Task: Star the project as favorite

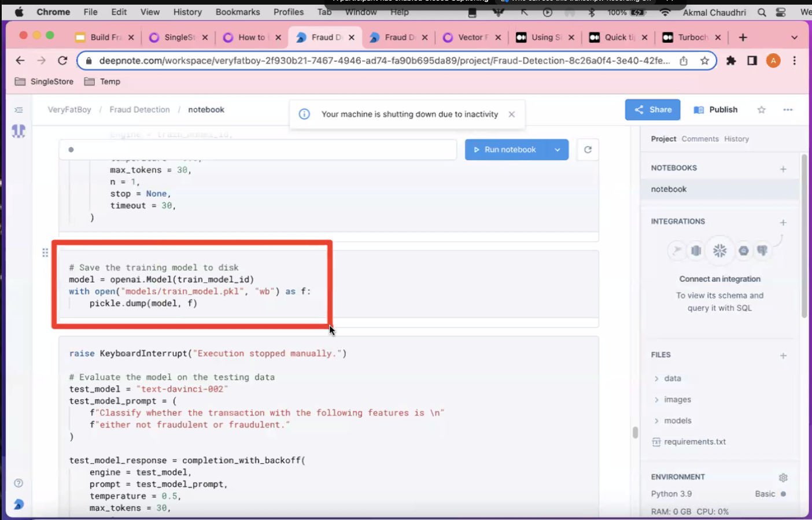Action: [761, 110]
